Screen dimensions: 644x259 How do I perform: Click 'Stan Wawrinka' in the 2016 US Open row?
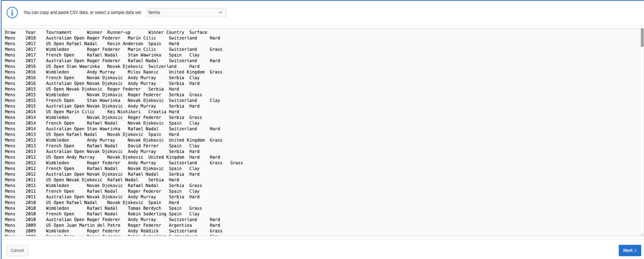click(x=83, y=66)
